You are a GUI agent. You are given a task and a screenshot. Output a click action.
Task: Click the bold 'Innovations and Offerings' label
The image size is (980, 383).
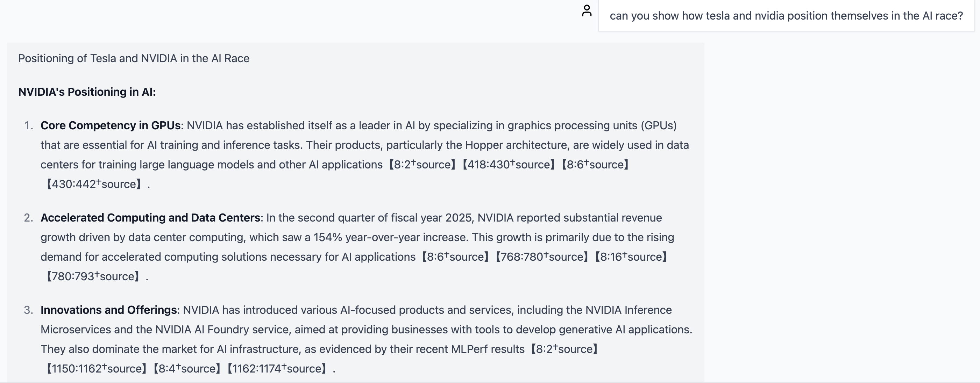108,310
